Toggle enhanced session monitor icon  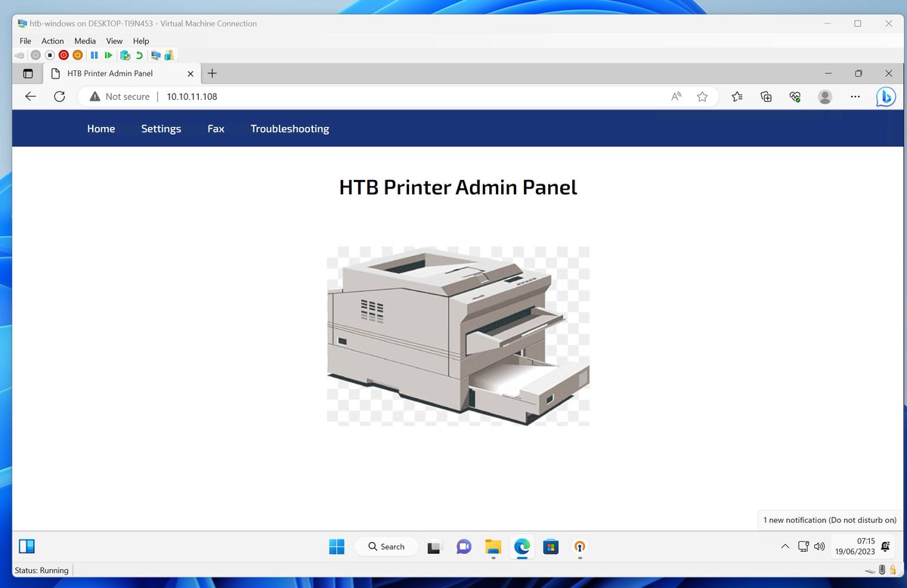click(156, 55)
